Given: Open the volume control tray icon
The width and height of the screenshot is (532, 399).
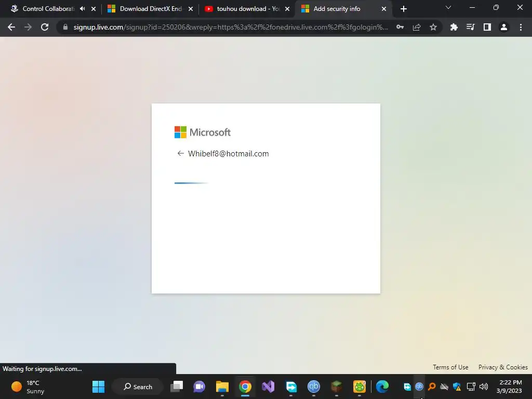Looking at the screenshot, I should (484, 387).
